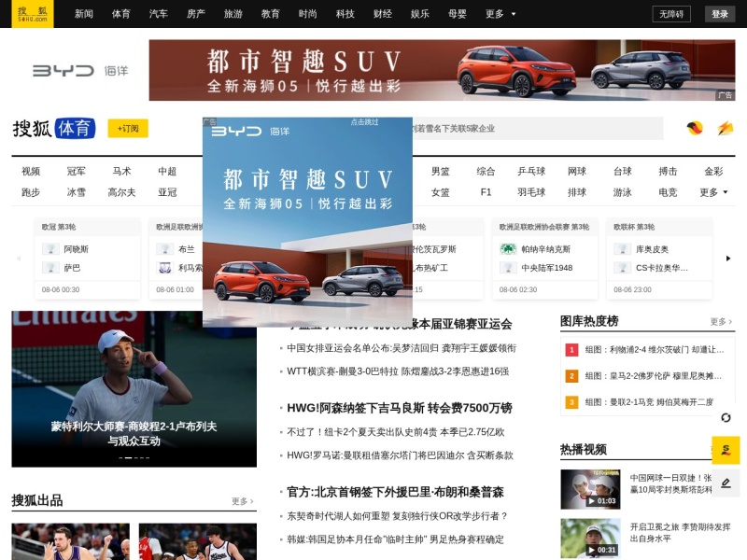Open the 电竞 sports category

point(668,192)
